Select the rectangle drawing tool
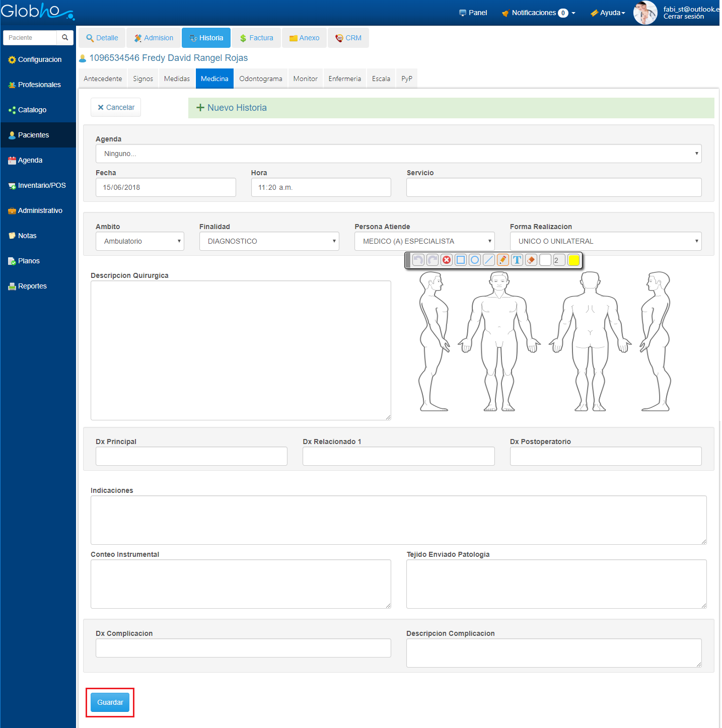This screenshot has width=722, height=728. click(x=460, y=260)
